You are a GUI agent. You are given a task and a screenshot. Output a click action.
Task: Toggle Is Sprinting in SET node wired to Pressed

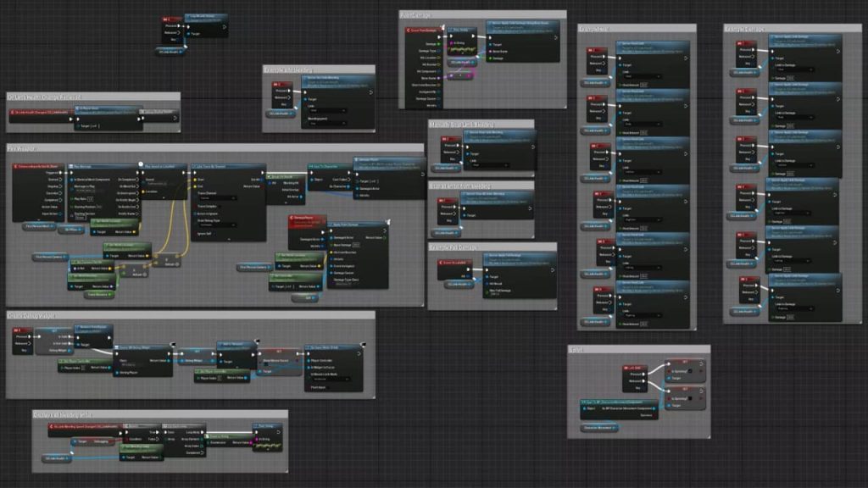(x=690, y=371)
